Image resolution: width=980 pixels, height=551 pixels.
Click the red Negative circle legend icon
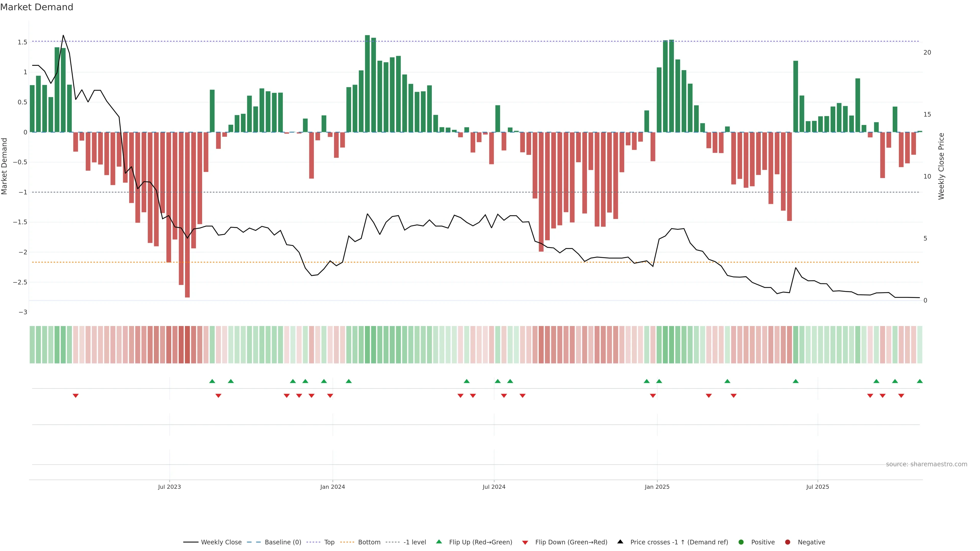788,542
